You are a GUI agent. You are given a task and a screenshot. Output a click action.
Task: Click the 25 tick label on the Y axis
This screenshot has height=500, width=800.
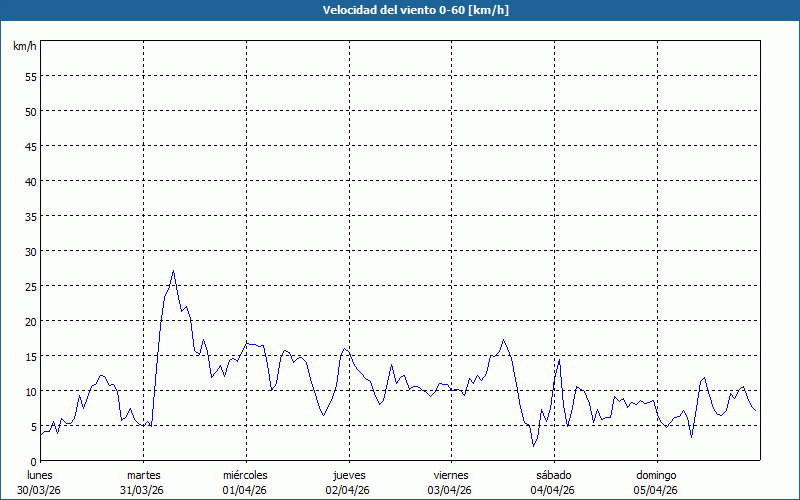point(30,286)
